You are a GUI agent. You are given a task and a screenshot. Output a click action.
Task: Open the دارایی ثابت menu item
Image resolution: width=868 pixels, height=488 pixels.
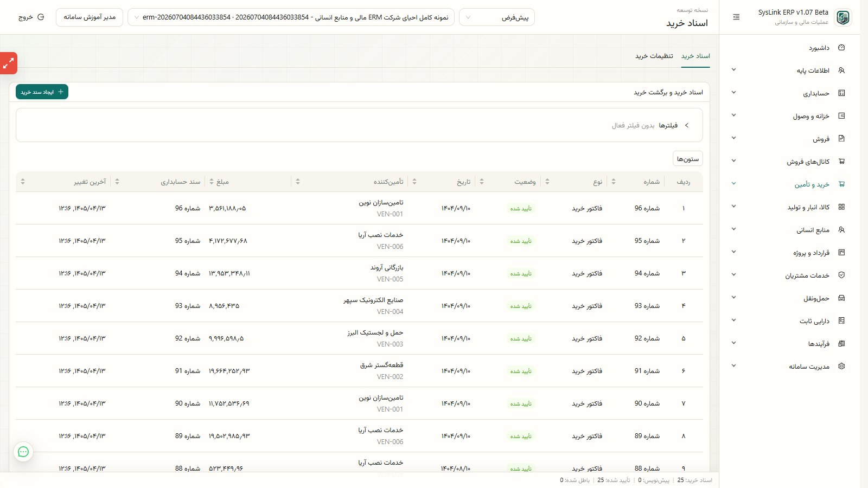pos(789,321)
